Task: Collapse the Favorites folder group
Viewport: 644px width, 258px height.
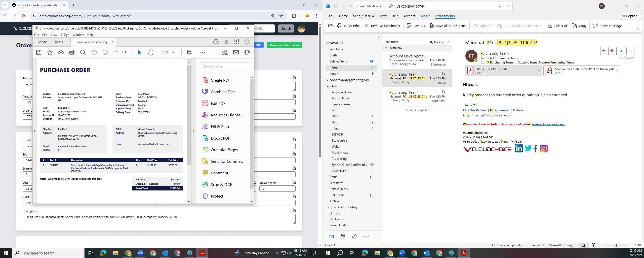Action: pyautogui.click(x=328, y=43)
